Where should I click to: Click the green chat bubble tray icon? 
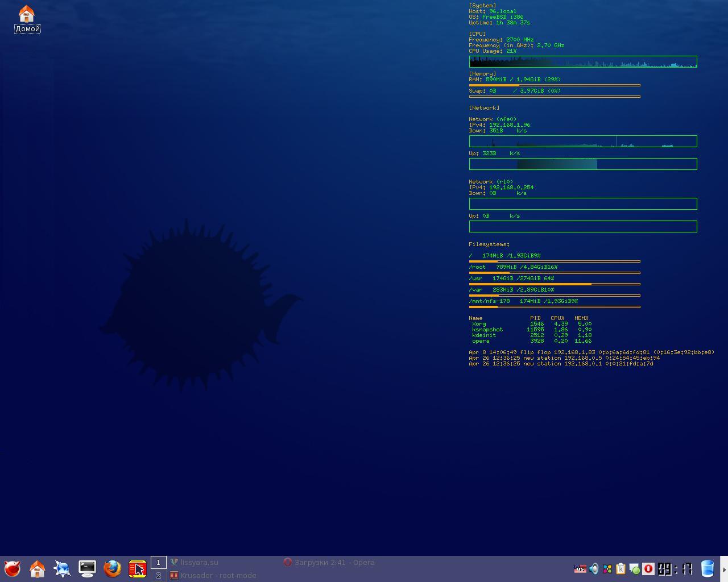[x=635, y=569]
